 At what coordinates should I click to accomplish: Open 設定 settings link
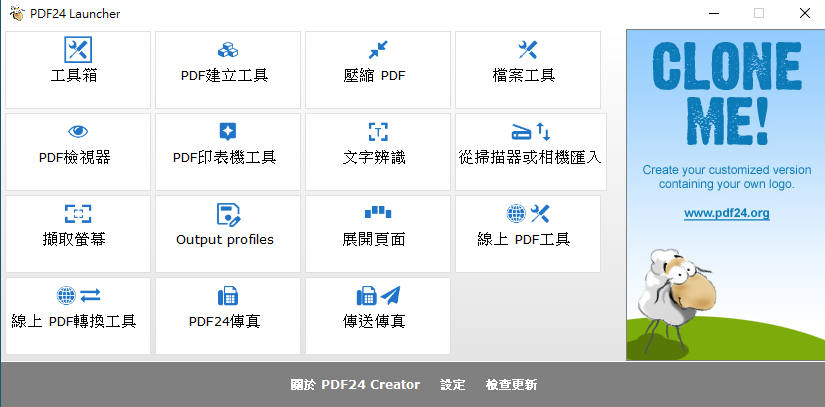point(453,385)
